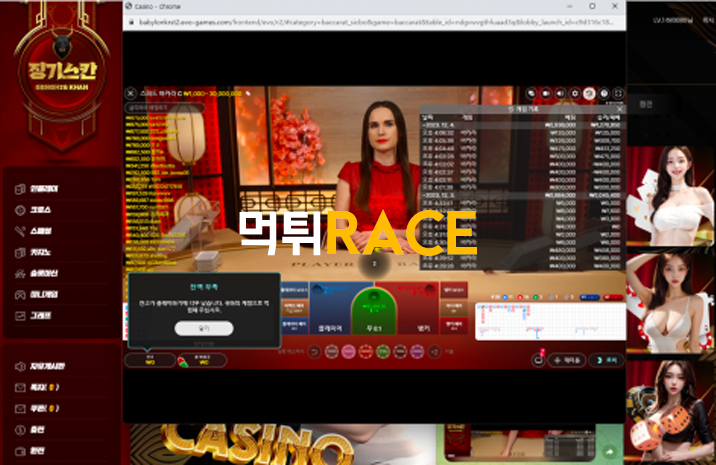Select the first history row under 2023.12.4

tap(521, 133)
